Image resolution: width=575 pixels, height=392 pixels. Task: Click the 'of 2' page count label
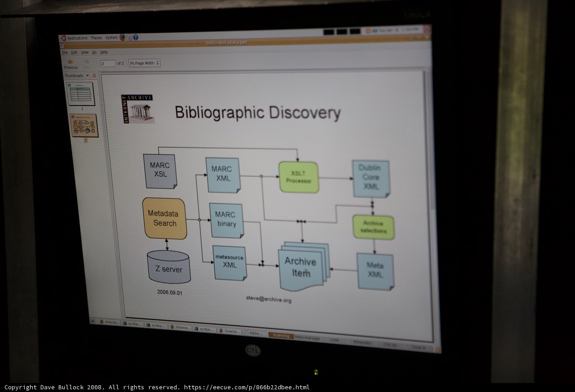[120, 63]
